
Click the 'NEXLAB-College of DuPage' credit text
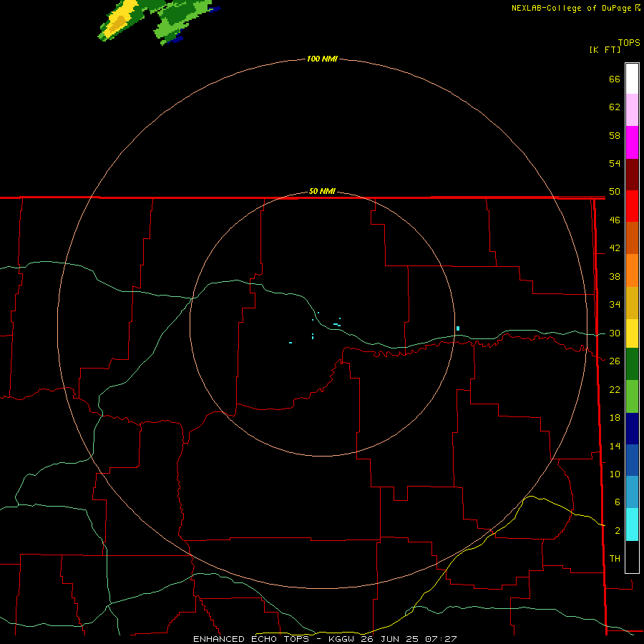point(572,8)
